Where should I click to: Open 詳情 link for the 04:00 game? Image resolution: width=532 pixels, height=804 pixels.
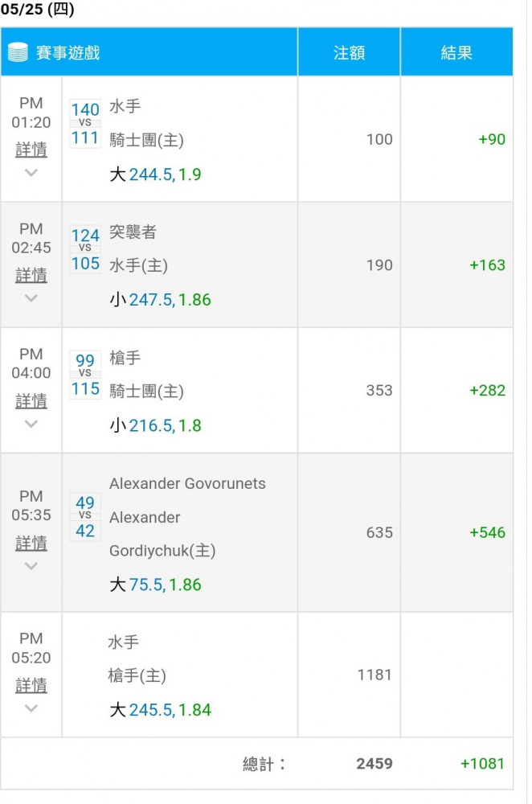[x=31, y=401]
